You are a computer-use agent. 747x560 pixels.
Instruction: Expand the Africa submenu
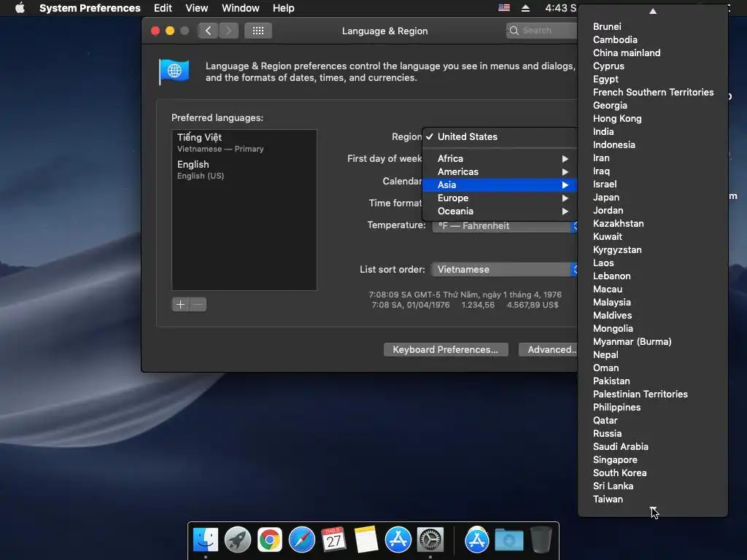coord(499,158)
